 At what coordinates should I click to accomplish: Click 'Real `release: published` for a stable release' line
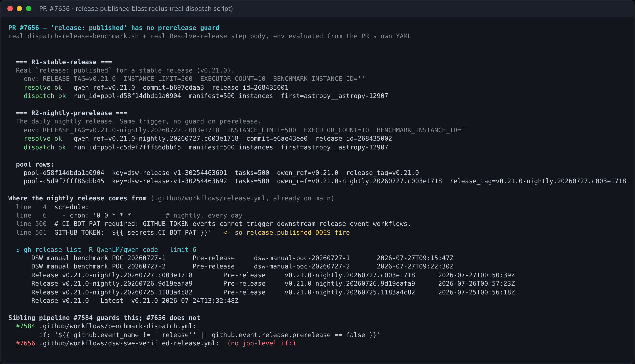click(125, 71)
